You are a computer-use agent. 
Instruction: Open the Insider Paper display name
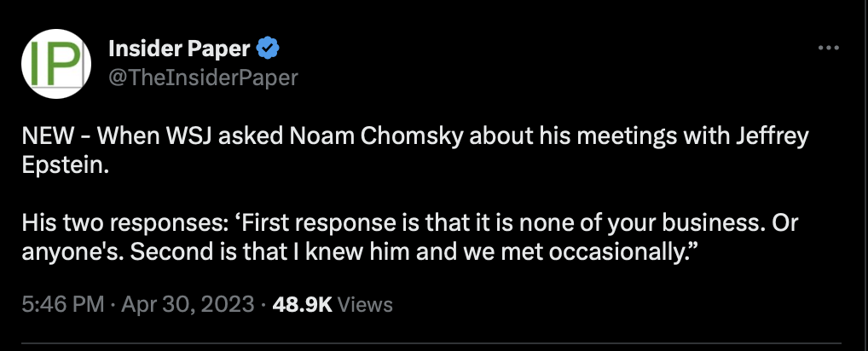coord(179,49)
